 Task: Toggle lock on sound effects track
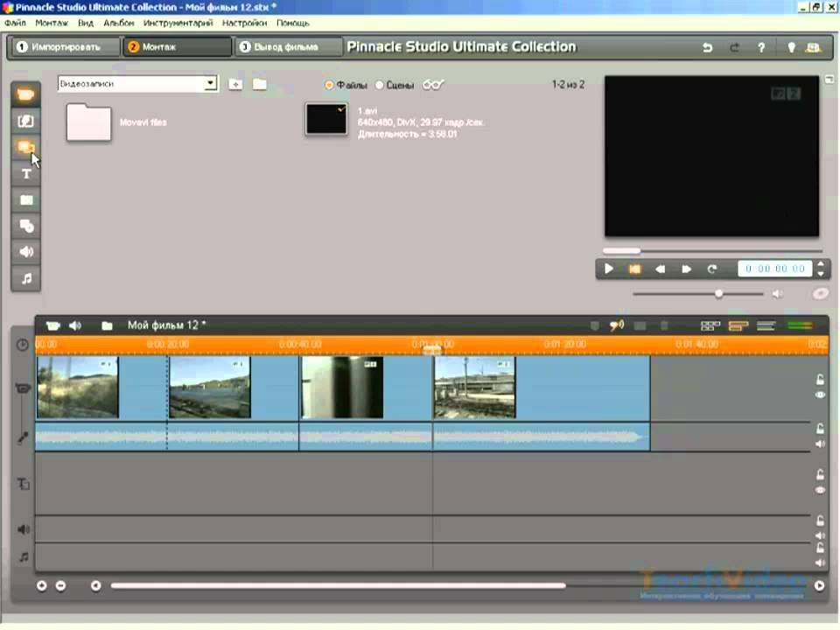click(x=820, y=521)
